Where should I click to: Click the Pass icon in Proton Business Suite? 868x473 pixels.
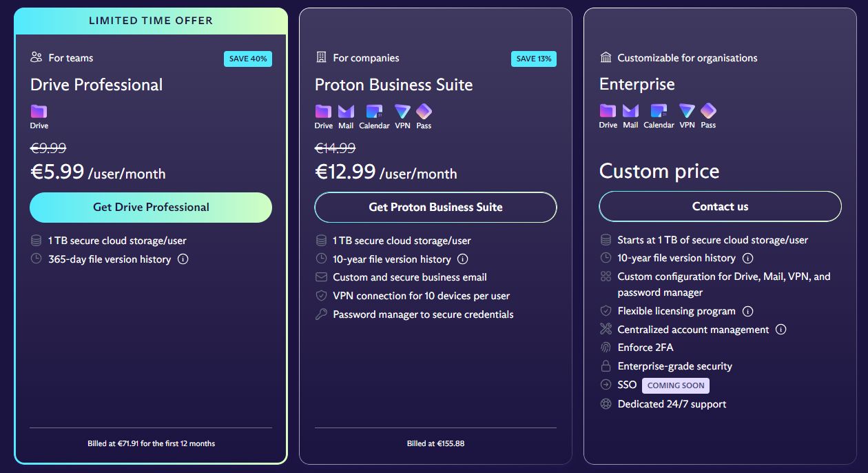[x=424, y=112]
